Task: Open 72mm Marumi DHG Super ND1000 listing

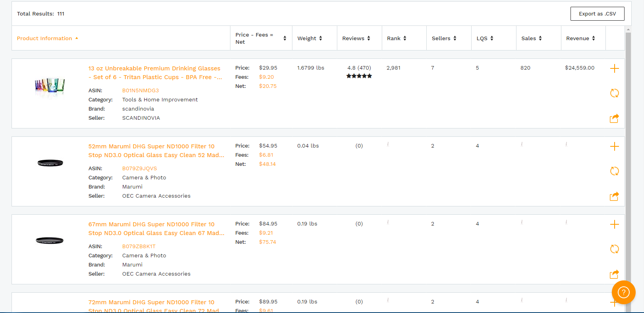Action: (x=154, y=306)
